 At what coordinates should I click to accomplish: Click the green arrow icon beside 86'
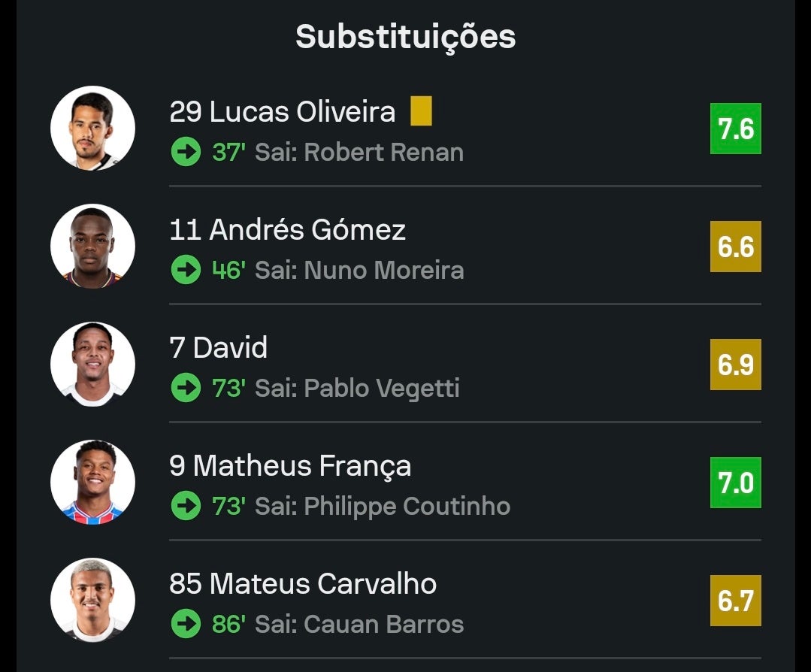(x=186, y=623)
